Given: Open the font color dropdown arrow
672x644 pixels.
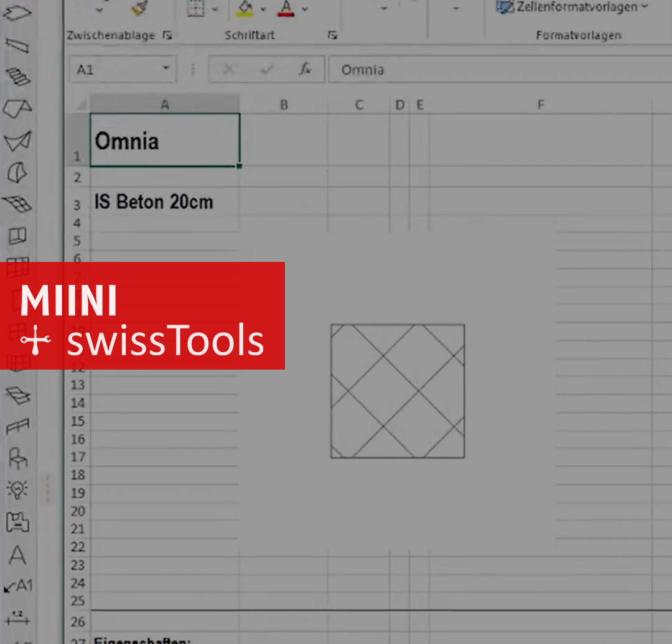Looking at the screenshot, I should pyautogui.click(x=305, y=9).
